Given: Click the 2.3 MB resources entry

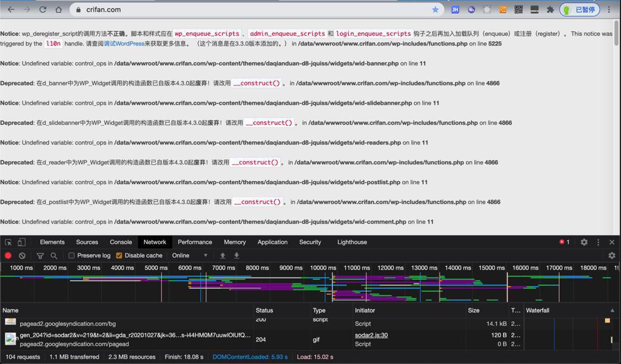Looking at the screenshot, I should pyautogui.click(x=132, y=357).
